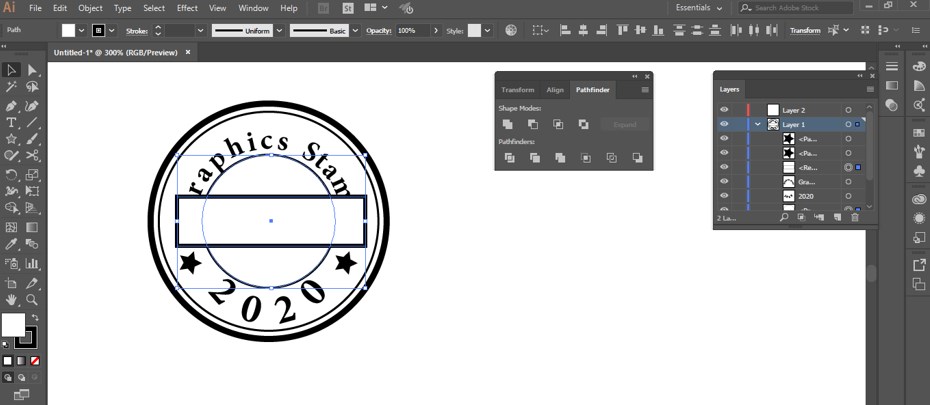Viewport: 930px width, 405px height.
Task: Open the stroke weight dropdown
Action: pos(200,30)
